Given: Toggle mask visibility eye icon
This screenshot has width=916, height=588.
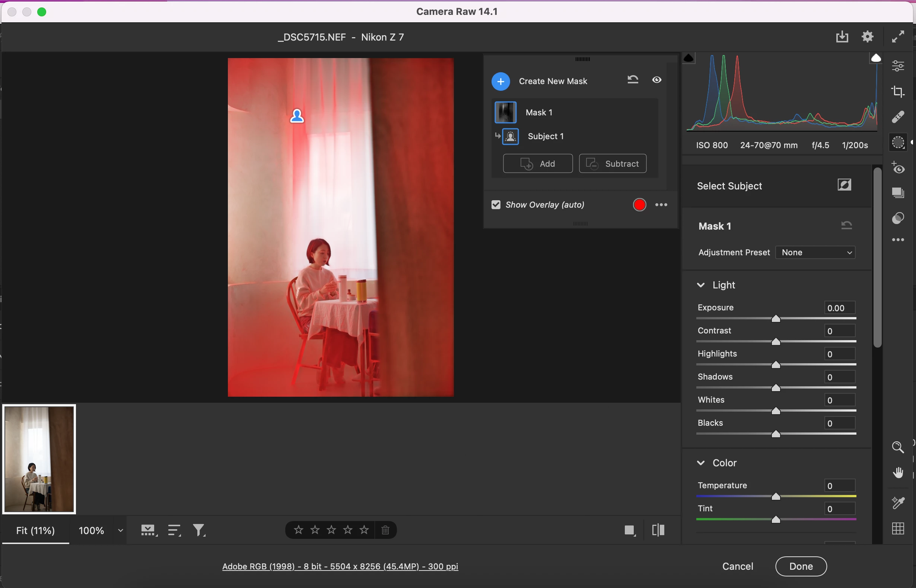Looking at the screenshot, I should click(x=656, y=80).
